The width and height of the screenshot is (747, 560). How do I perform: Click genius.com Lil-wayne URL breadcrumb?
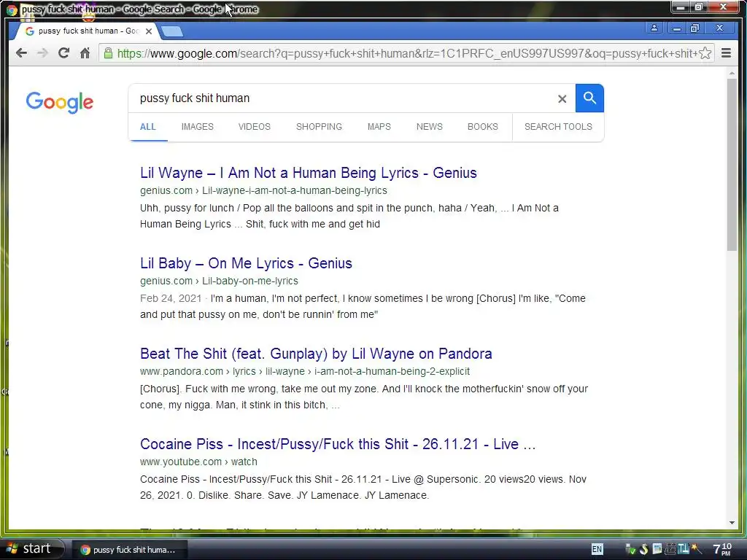tap(263, 190)
